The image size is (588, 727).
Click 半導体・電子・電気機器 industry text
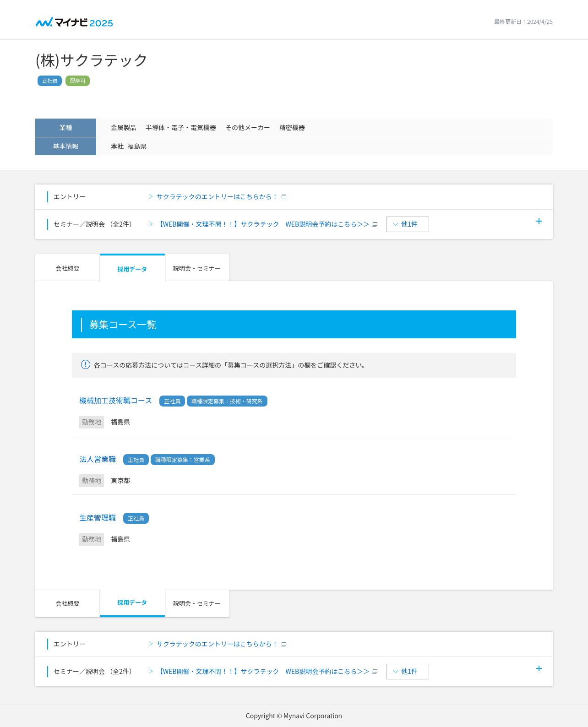181,128
